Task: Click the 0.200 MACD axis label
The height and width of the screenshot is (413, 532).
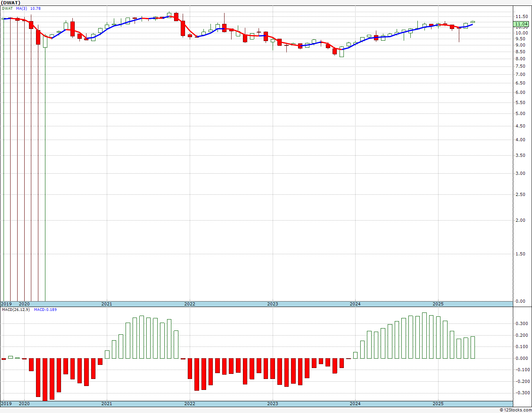Action: pyautogui.click(x=521, y=336)
